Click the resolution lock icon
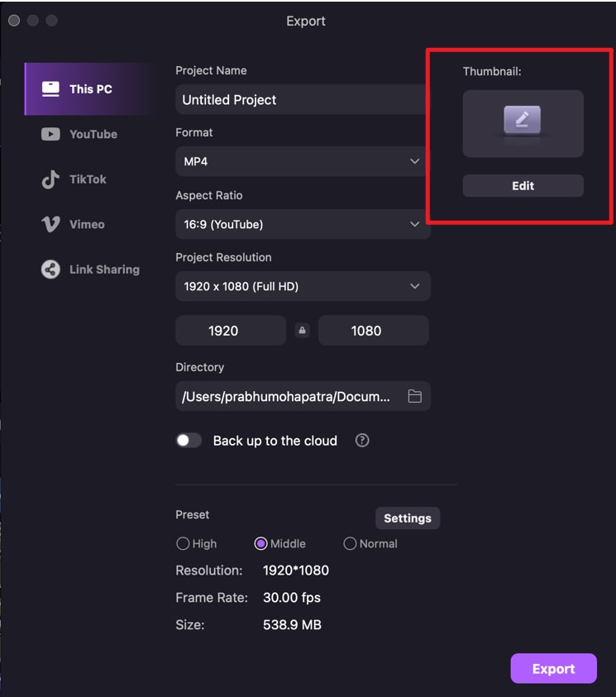 pos(302,331)
